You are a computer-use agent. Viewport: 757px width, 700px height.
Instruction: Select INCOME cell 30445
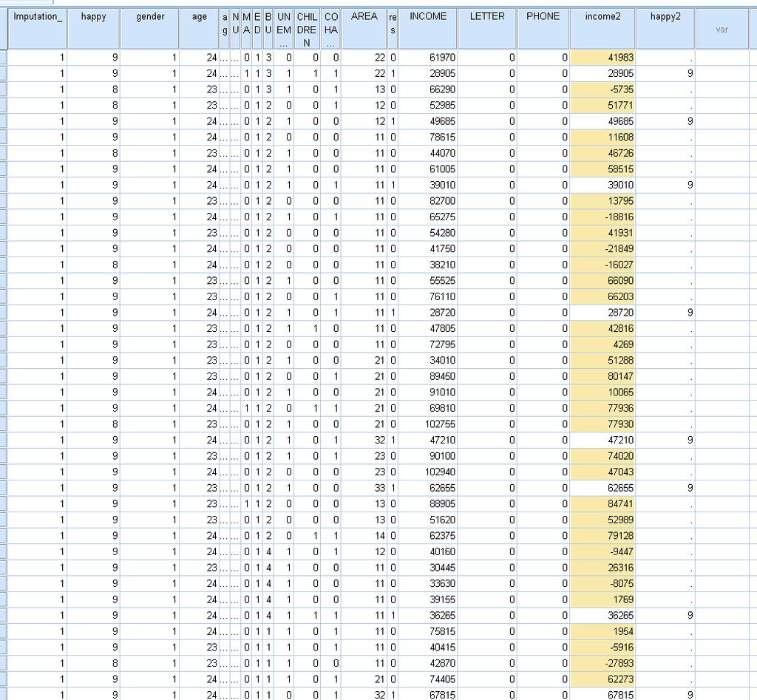428,567
